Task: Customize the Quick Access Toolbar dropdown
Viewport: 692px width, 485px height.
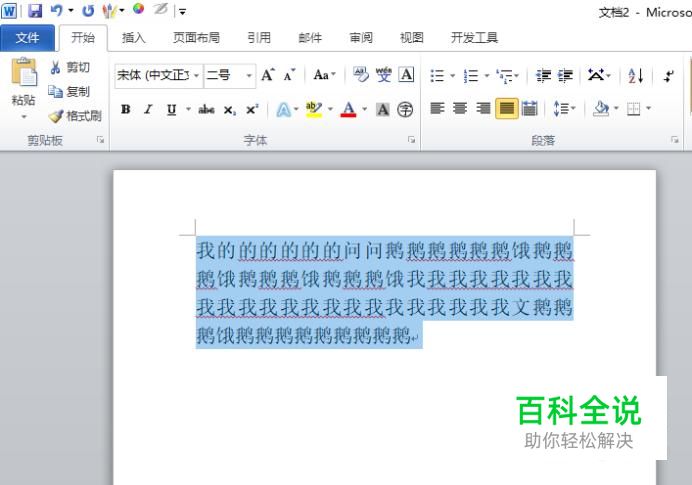Action: 182,12
